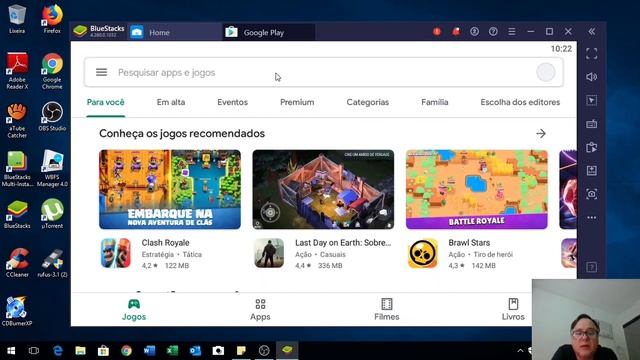Select the Família tab
Screen dimensions: 640x360
coord(435,102)
